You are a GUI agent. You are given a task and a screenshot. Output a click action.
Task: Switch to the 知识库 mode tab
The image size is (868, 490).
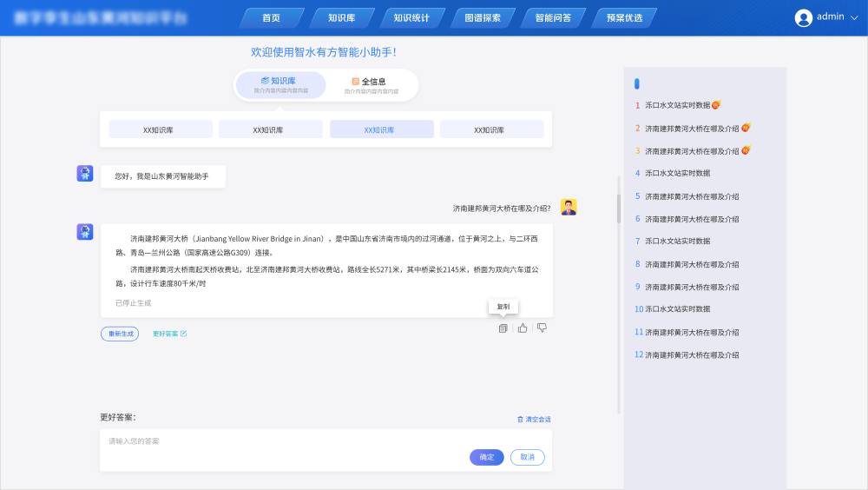280,85
